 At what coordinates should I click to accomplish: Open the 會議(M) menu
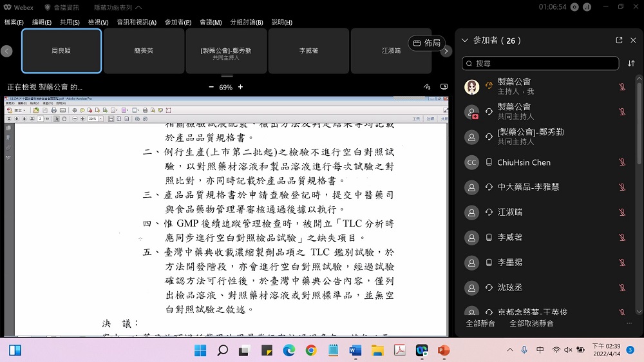[x=211, y=22]
